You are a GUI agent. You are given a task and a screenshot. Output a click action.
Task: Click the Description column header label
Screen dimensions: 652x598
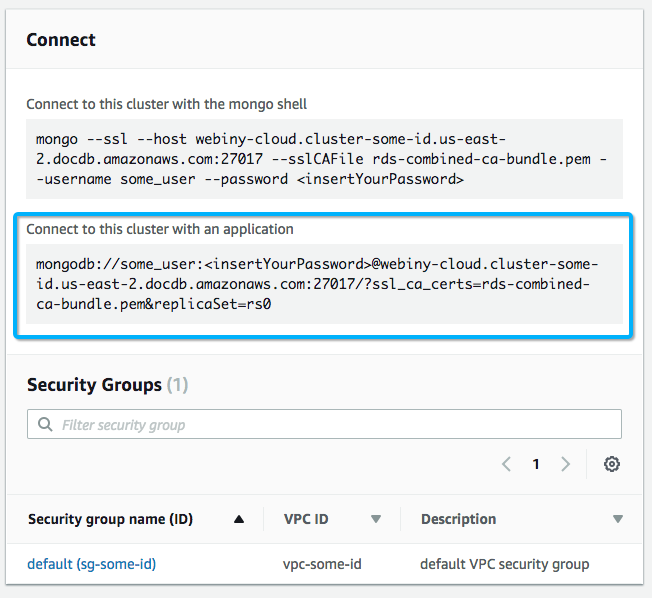pos(458,519)
